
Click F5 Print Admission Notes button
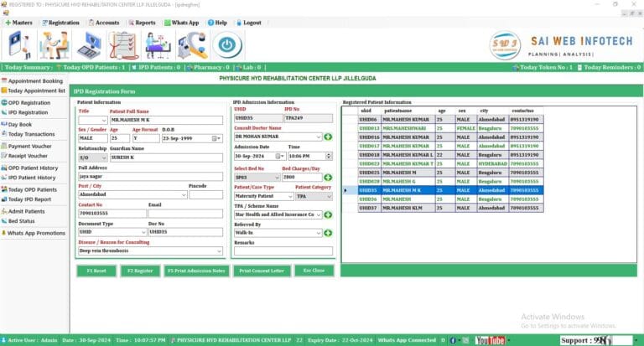coord(196,271)
